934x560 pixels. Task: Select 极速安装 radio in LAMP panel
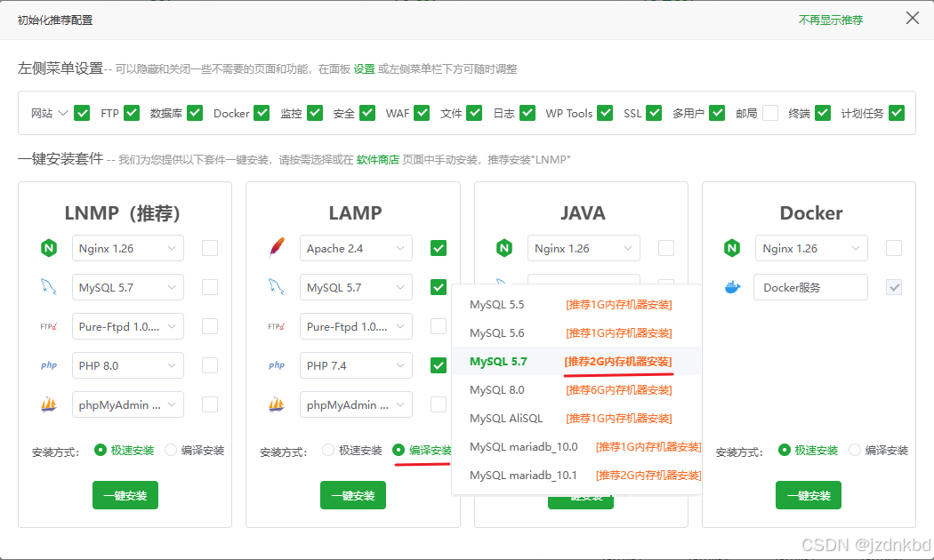[x=327, y=450]
